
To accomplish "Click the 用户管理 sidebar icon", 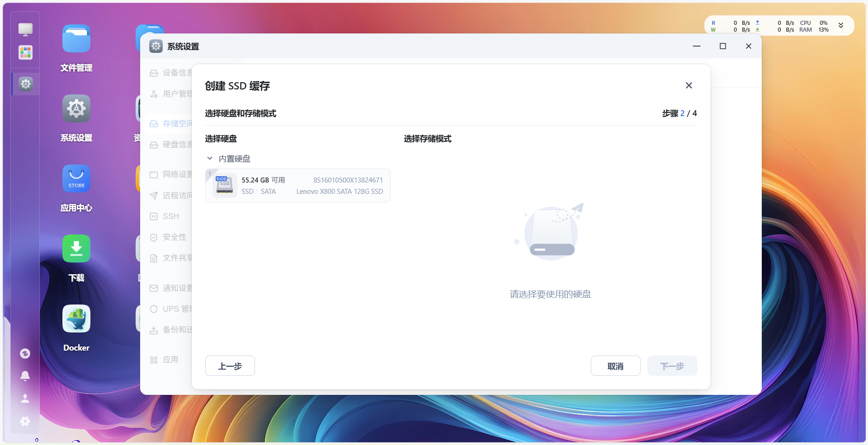I will coord(154,94).
